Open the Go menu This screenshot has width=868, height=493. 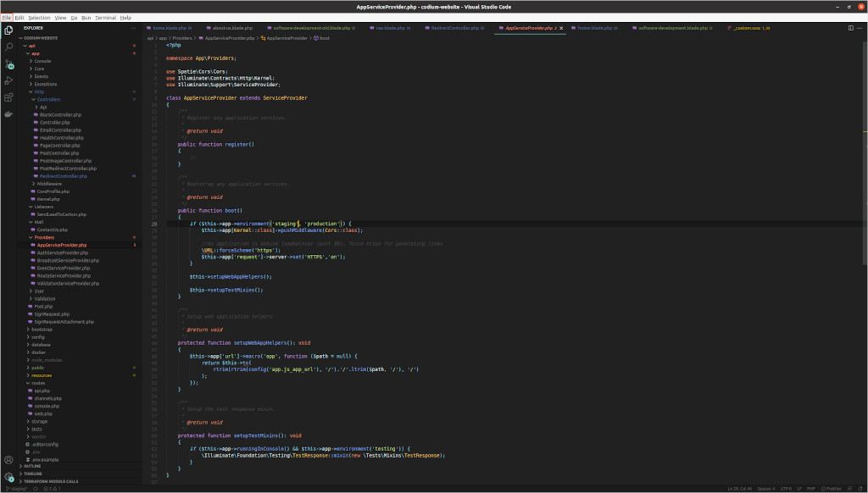tap(74, 18)
